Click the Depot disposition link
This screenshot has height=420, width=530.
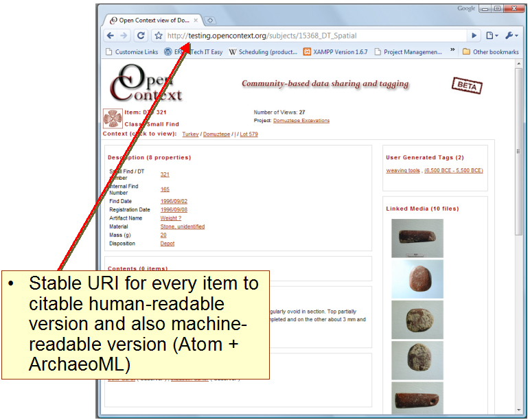point(168,243)
